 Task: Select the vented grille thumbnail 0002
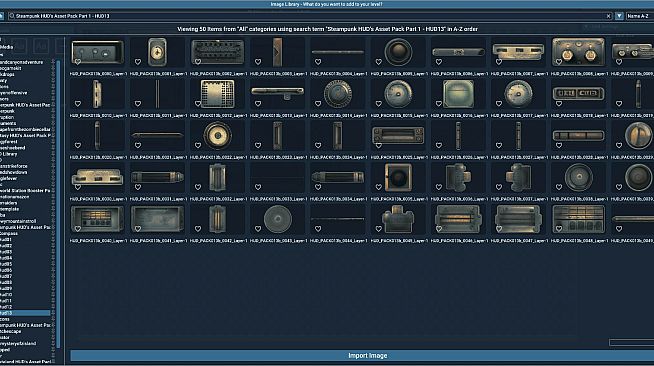217,52
